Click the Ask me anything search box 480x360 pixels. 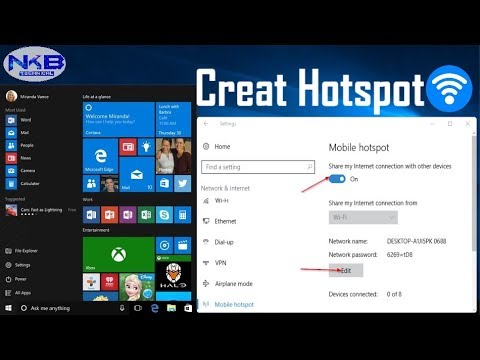[68, 308]
